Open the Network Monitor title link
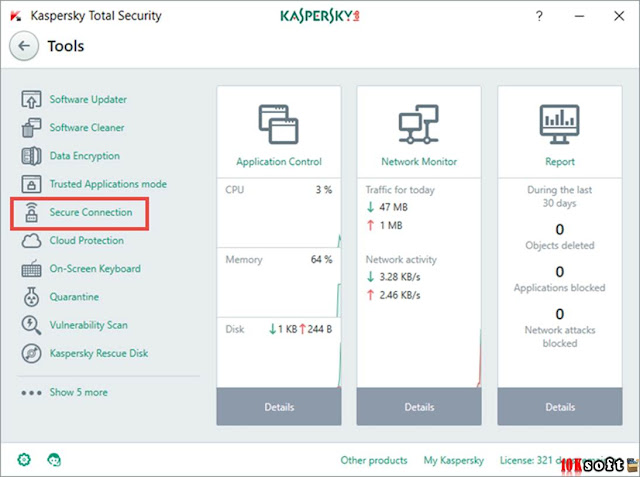 coord(419,162)
